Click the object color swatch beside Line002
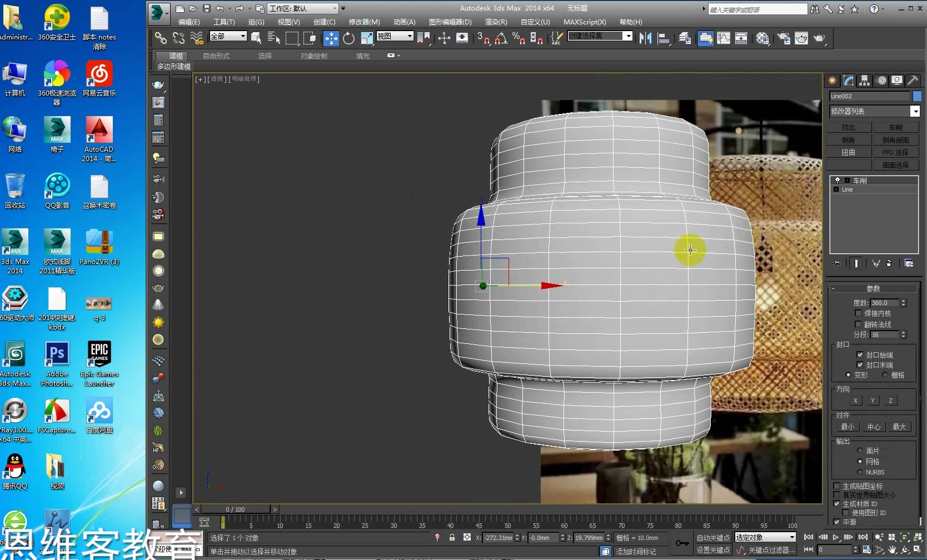The image size is (927, 560). click(917, 96)
